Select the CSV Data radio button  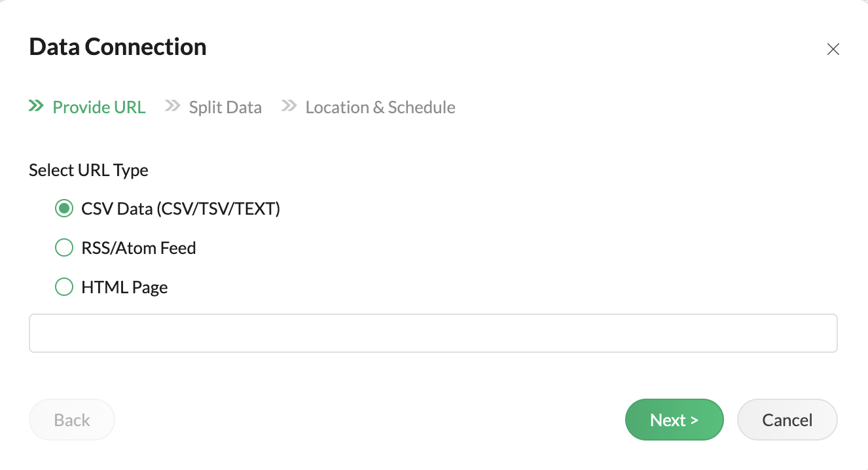tap(63, 209)
